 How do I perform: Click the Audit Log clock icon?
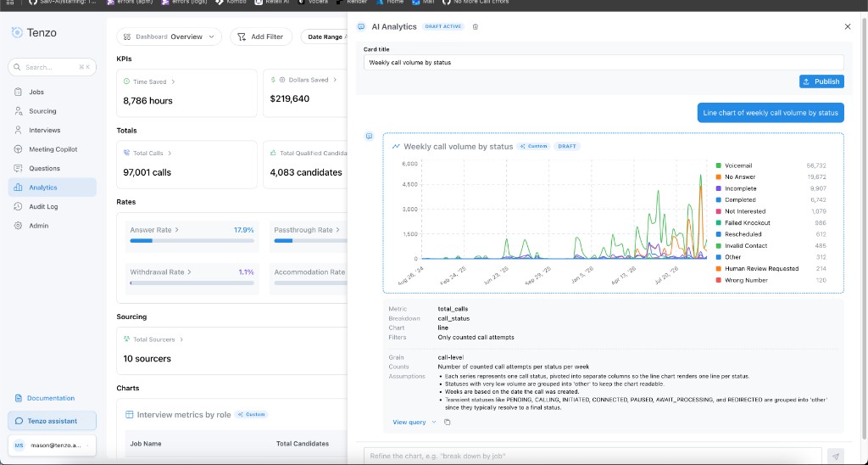click(19, 207)
